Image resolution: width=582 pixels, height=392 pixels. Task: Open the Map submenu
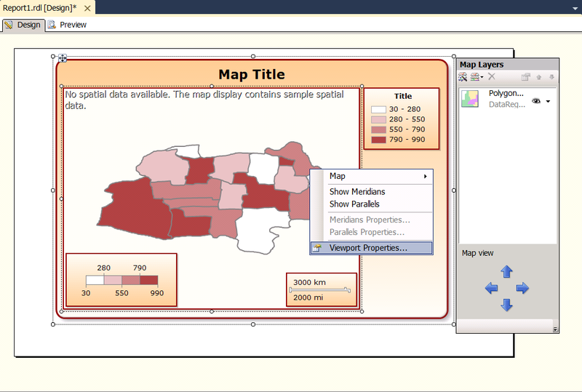371,176
